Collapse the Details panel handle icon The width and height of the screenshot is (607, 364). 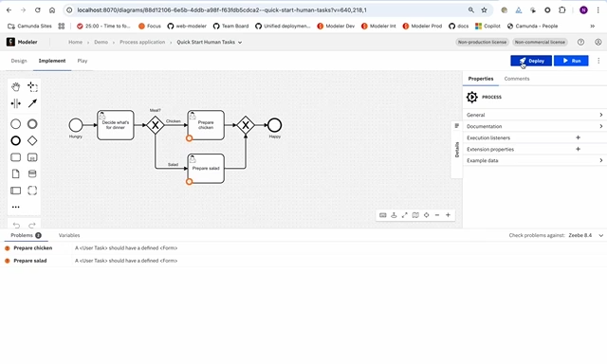pyautogui.click(x=457, y=126)
